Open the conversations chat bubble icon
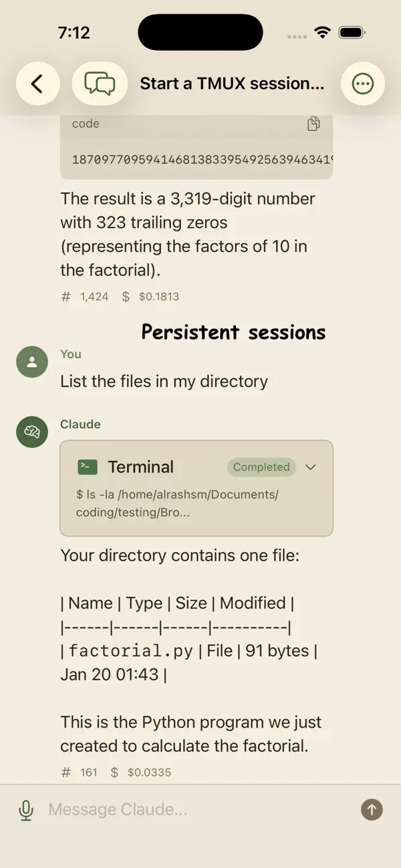The height and width of the screenshot is (868, 401). point(99,84)
